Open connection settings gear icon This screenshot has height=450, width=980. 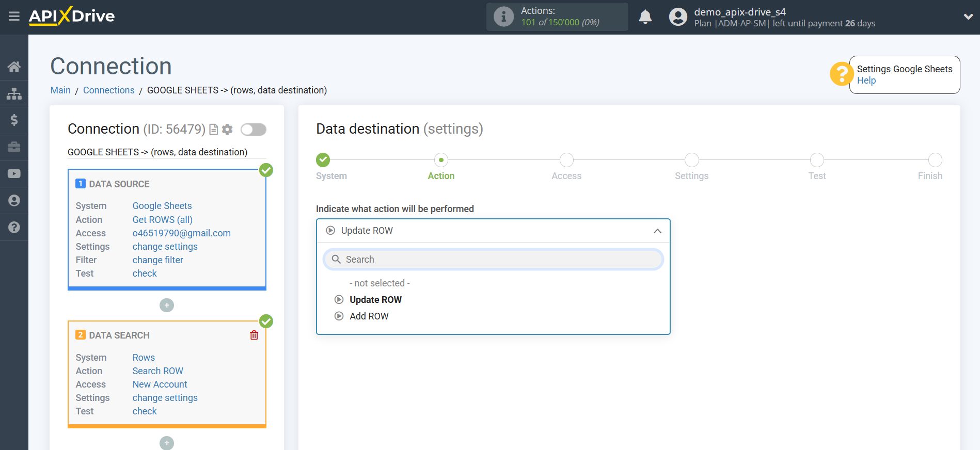tap(227, 130)
